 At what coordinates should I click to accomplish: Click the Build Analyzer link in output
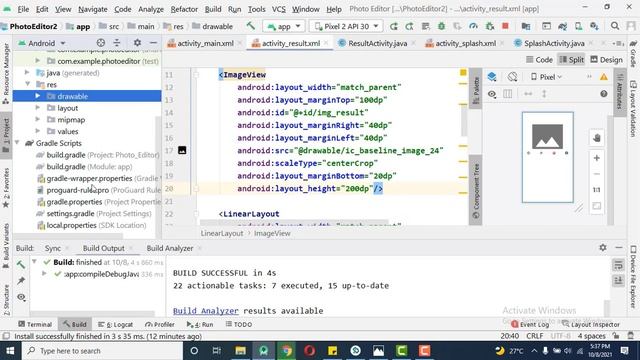click(x=206, y=311)
